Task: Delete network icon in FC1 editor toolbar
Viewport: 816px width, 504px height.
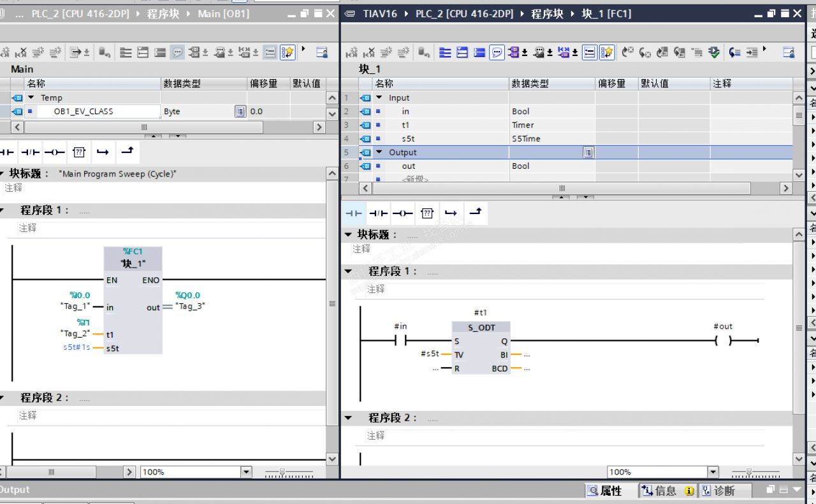Action: pos(369,52)
